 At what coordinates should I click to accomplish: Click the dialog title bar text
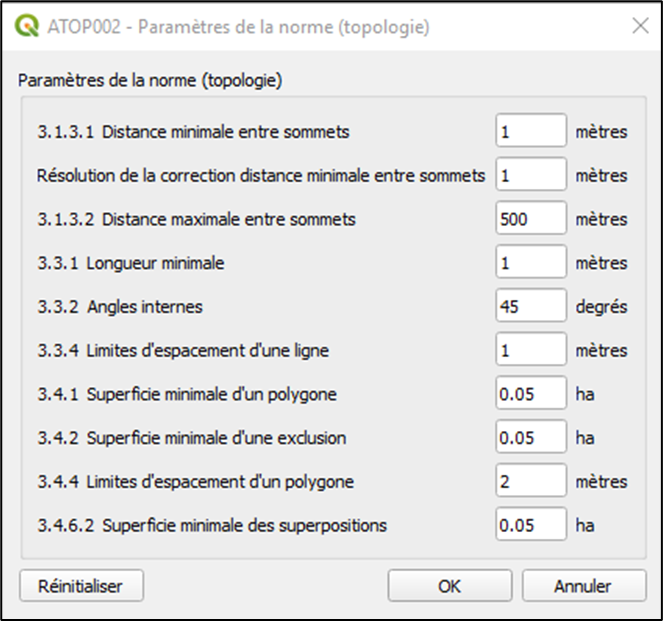[x=238, y=27]
